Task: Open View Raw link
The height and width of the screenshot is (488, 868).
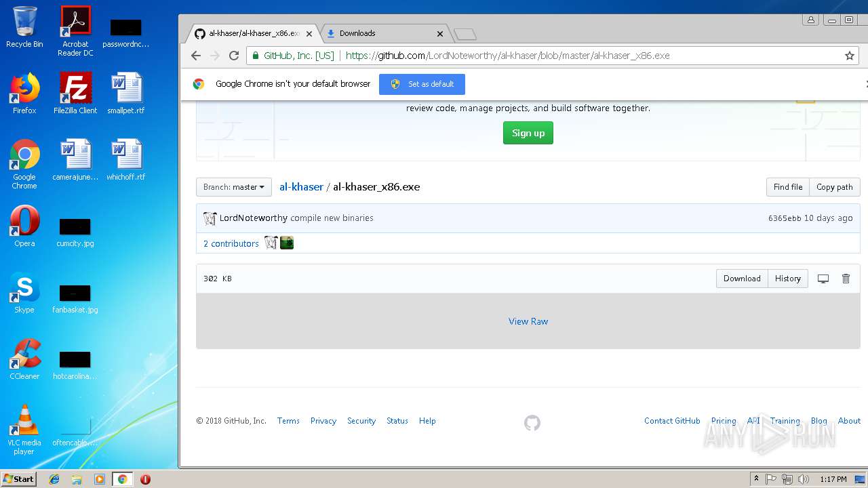Action: tap(528, 321)
